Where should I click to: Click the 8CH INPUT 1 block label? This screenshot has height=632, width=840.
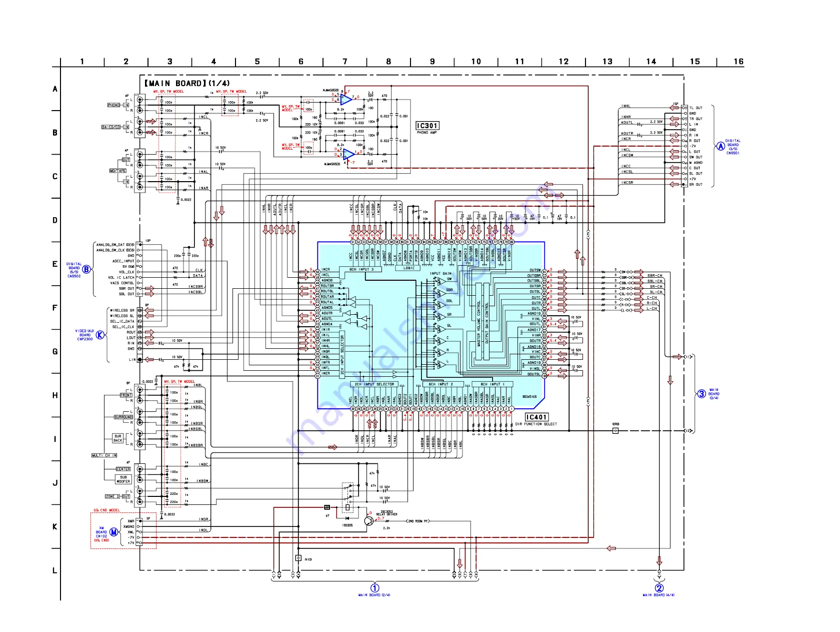click(x=492, y=384)
